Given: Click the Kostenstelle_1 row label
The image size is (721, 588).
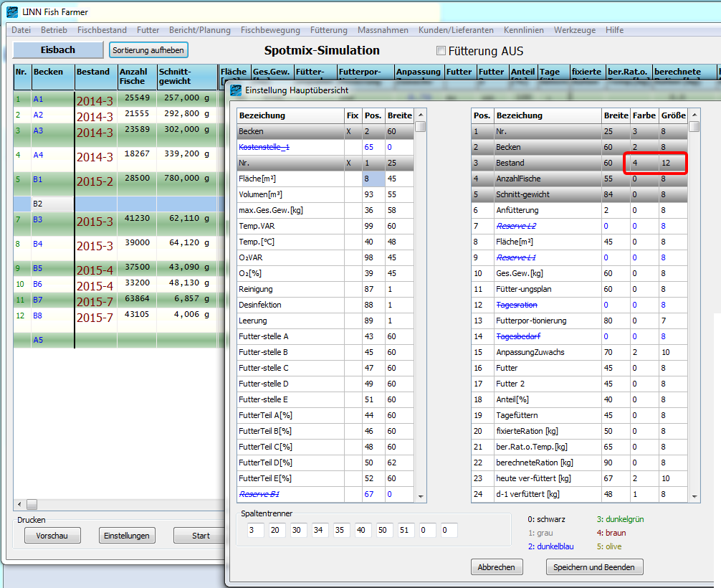Looking at the screenshot, I should pyautogui.click(x=264, y=147).
